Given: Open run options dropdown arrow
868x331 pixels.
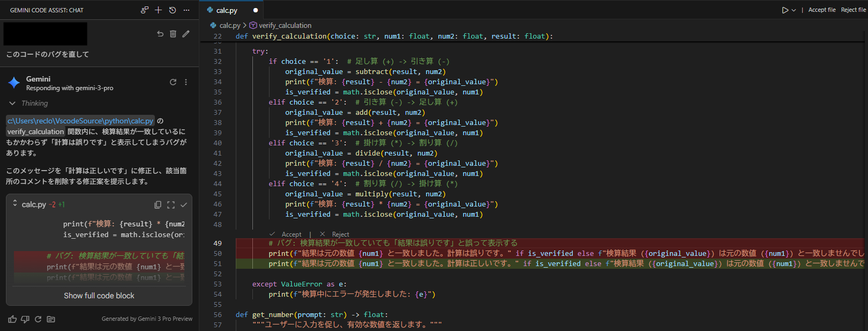Looking at the screenshot, I should (794, 10).
